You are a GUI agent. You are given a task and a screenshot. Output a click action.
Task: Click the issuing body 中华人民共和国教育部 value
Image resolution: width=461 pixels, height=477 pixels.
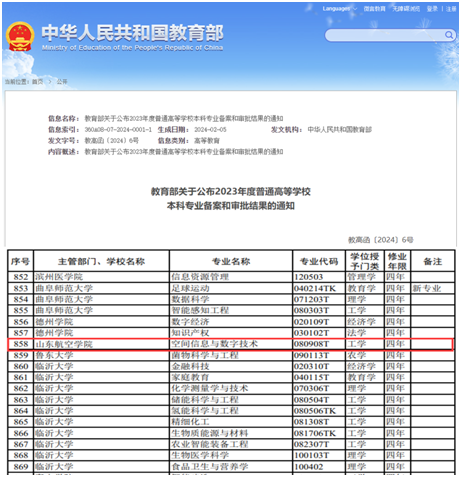tap(340, 130)
